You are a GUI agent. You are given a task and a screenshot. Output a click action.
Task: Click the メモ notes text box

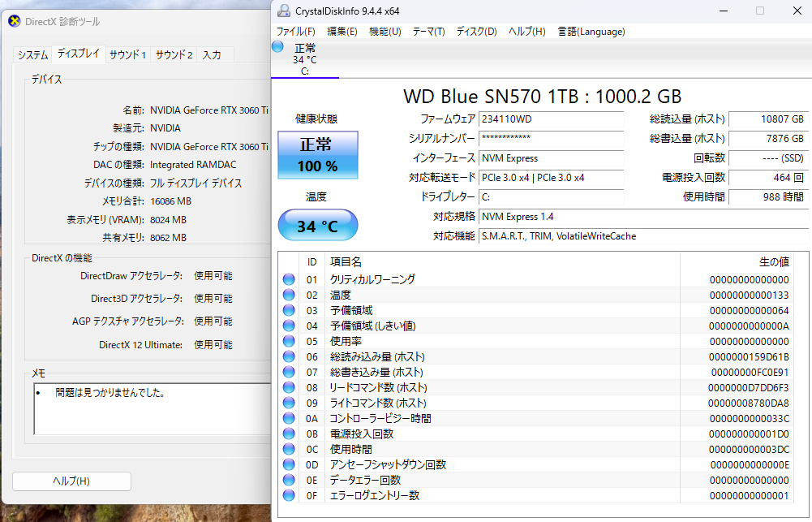pos(153,409)
